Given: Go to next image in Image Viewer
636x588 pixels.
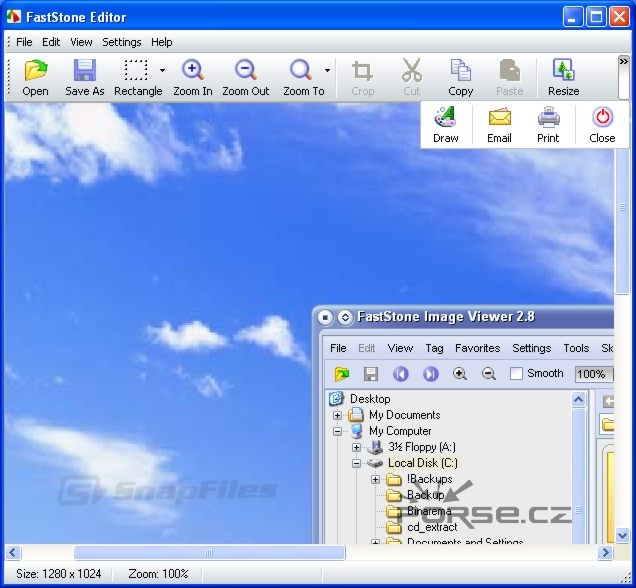Looking at the screenshot, I should [431, 373].
